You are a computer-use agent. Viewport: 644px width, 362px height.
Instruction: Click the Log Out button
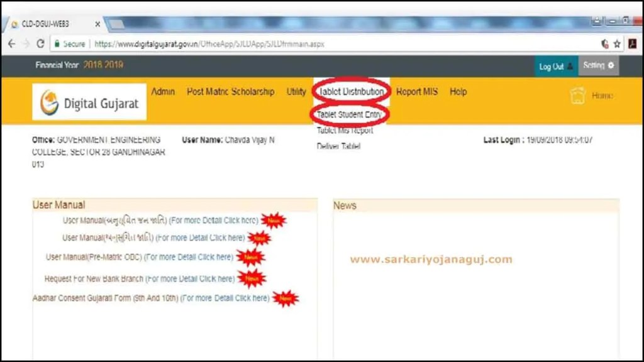tap(556, 67)
